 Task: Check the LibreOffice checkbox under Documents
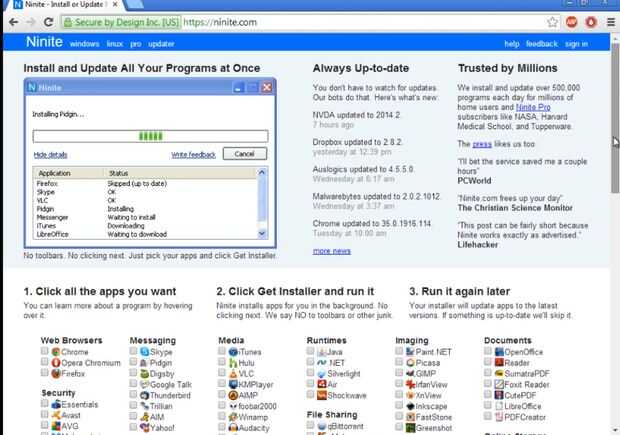pos(488,405)
